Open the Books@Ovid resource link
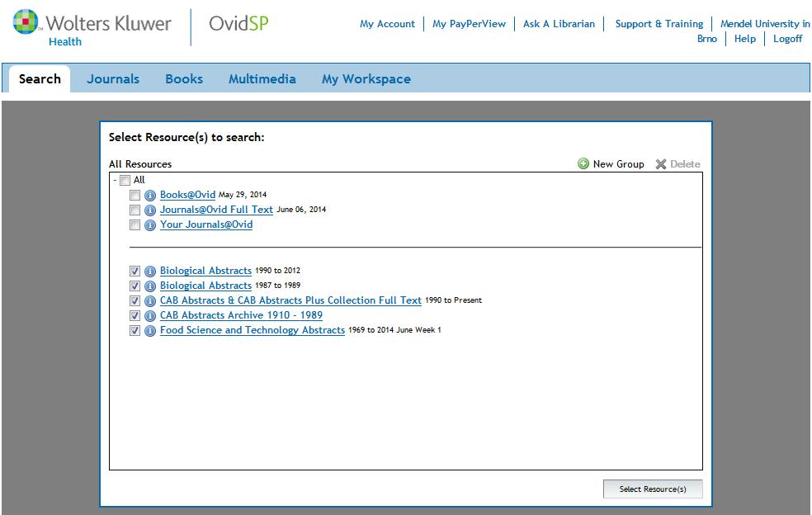The height and width of the screenshot is (515, 812). click(x=187, y=195)
